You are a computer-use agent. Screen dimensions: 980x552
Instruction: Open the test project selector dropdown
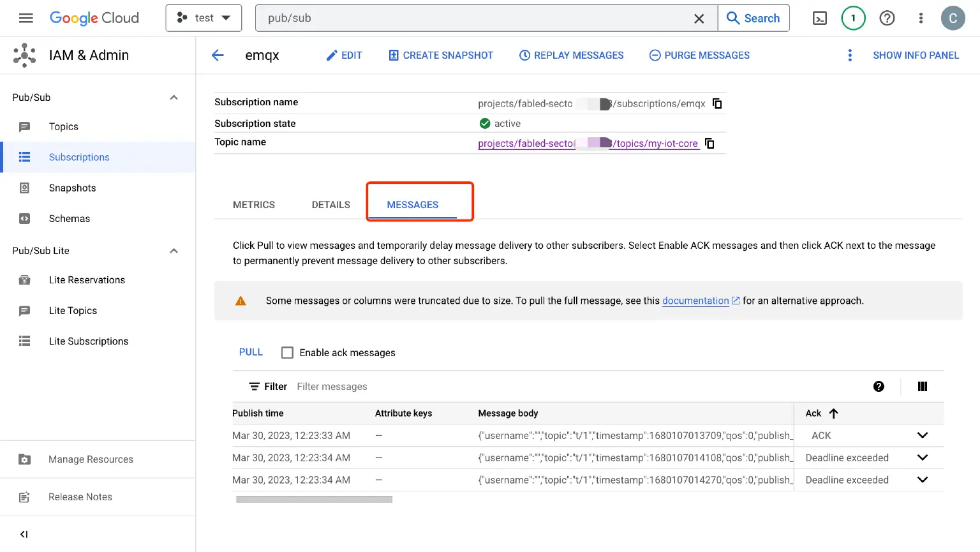coord(204,18)
